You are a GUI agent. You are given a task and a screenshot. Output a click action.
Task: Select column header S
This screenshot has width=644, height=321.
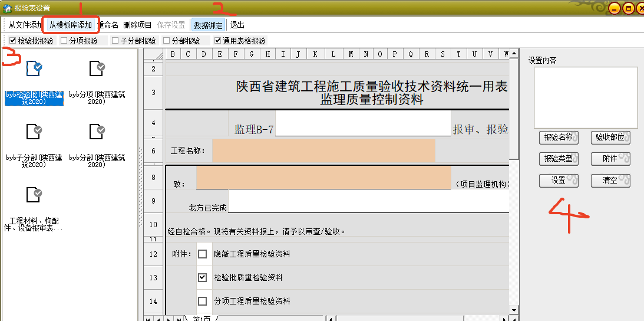pyautogui.click(x=442, y=54)
